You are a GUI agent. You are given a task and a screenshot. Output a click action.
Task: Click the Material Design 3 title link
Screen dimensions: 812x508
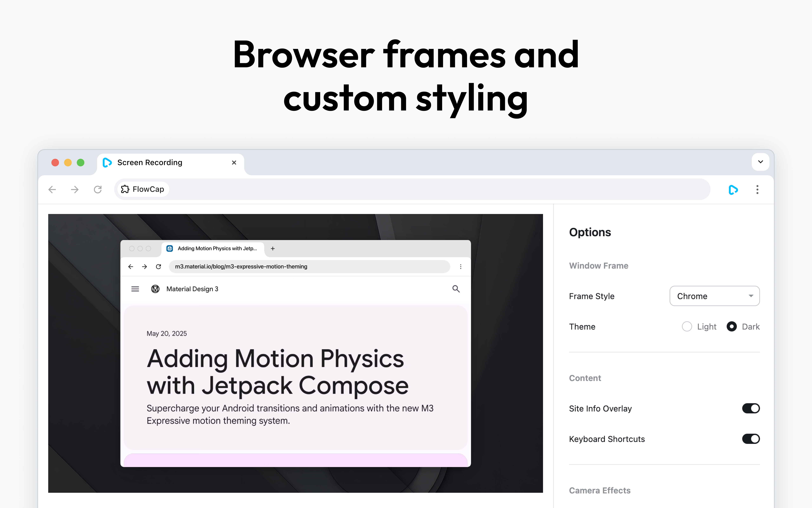point(192,289)
